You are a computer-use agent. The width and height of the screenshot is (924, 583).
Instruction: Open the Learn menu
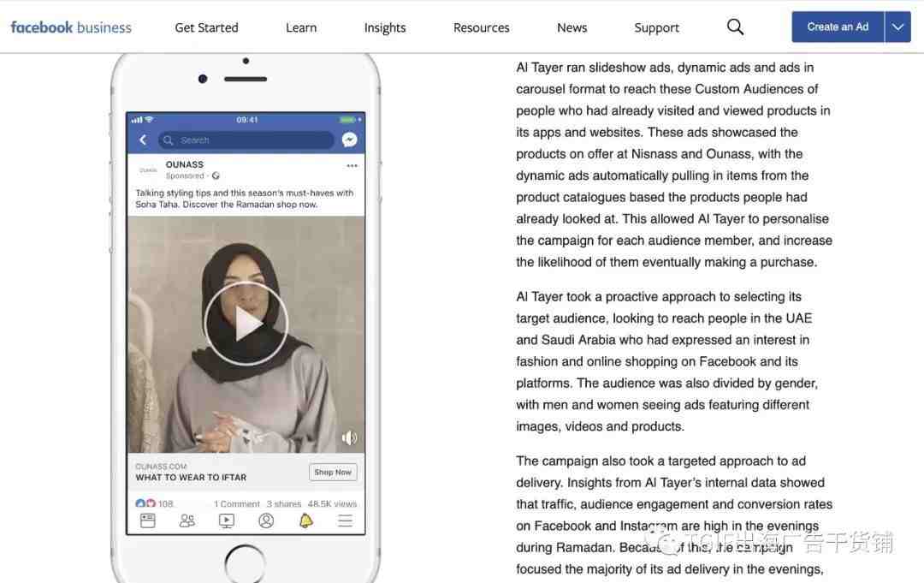coord(301,27)
